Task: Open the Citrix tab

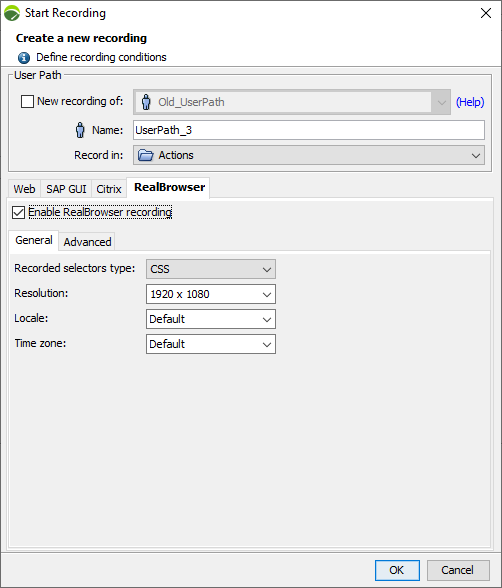Action: coord(109,189)
